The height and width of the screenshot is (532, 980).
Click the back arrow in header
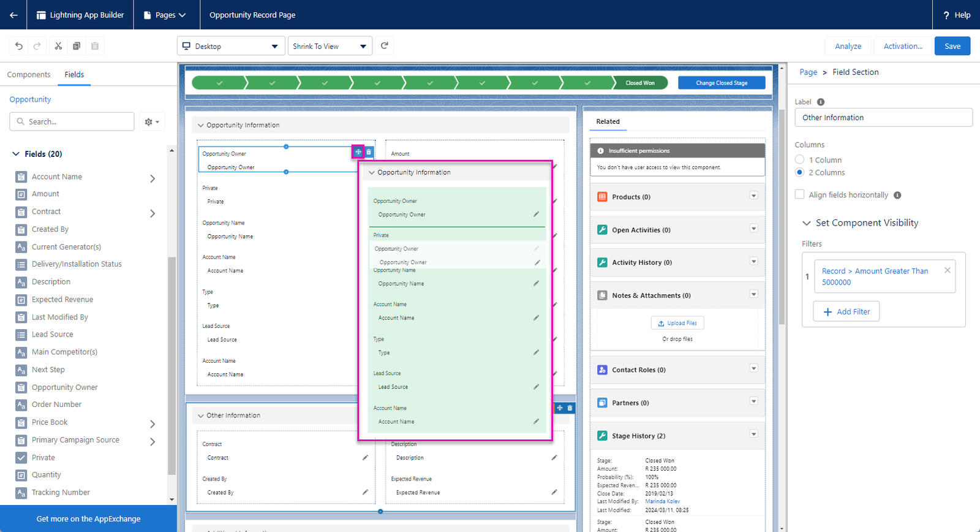point(13,15)
